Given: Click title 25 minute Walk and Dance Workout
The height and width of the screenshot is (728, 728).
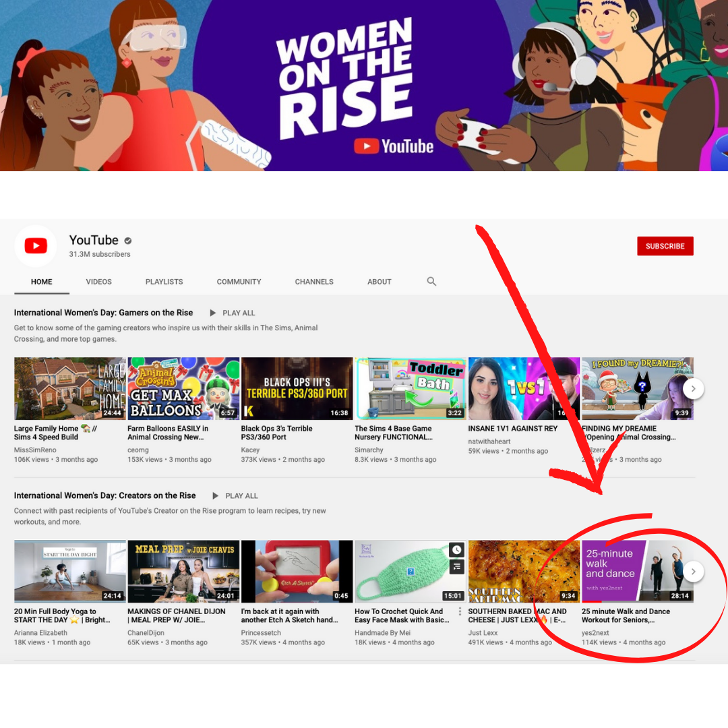Looking at the screenshot, I should point(626,615).
